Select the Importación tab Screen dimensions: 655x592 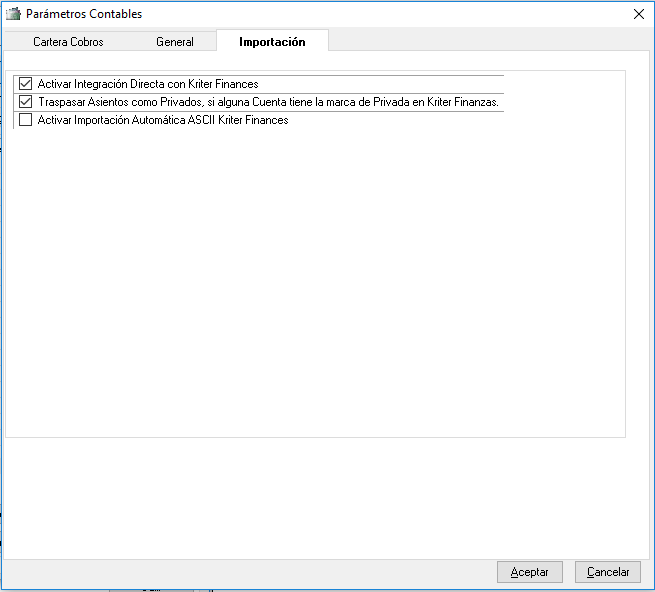click(272, 41)
